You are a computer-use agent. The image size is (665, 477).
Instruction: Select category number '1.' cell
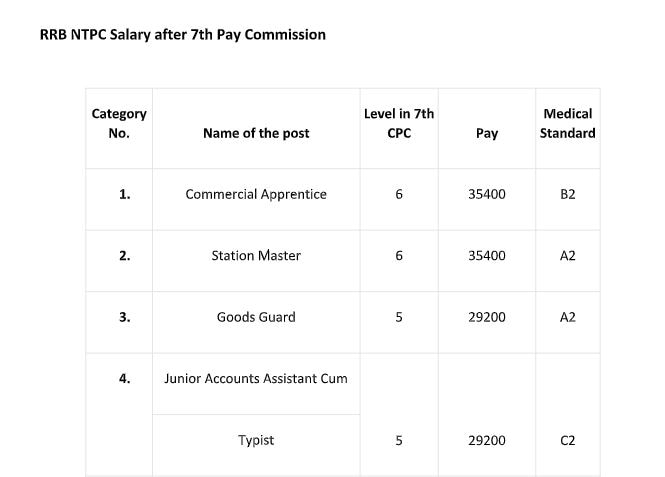(x=124, y=194)
